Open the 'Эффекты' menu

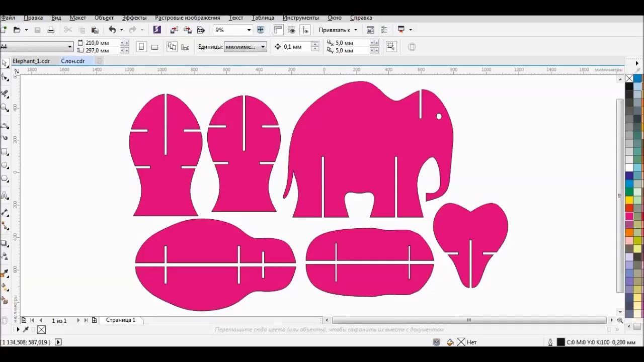tap(134, 18)
